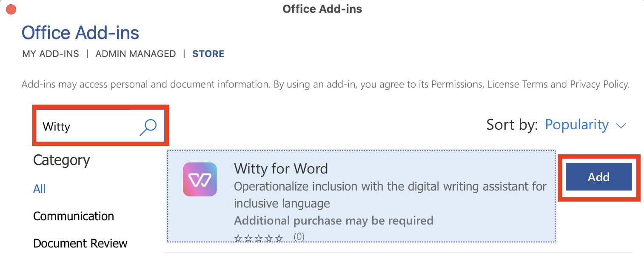The height and width of the screenshot is (256, 644).
Task: Click the star rating for Witty
Action: click(259, 238)
